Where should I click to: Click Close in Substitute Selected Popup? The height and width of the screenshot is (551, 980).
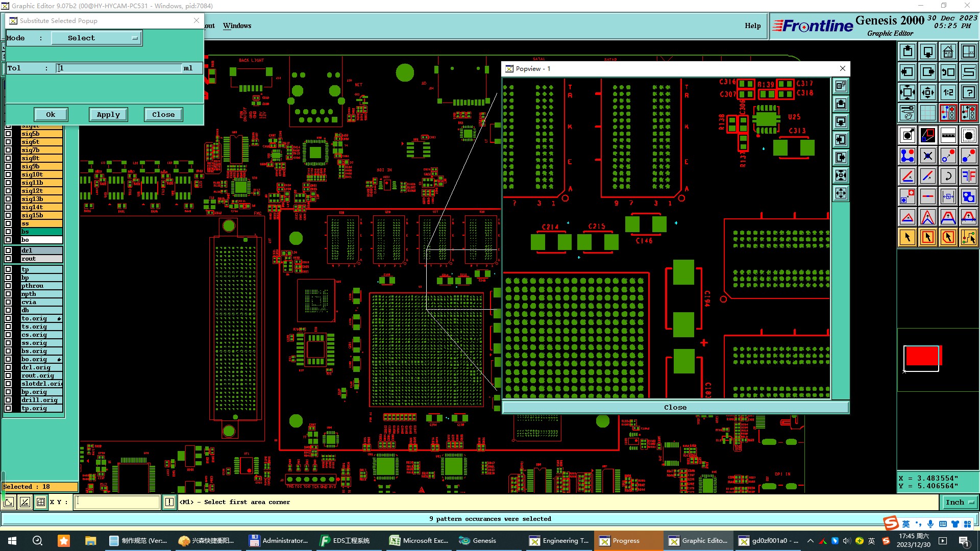[163, 115]
